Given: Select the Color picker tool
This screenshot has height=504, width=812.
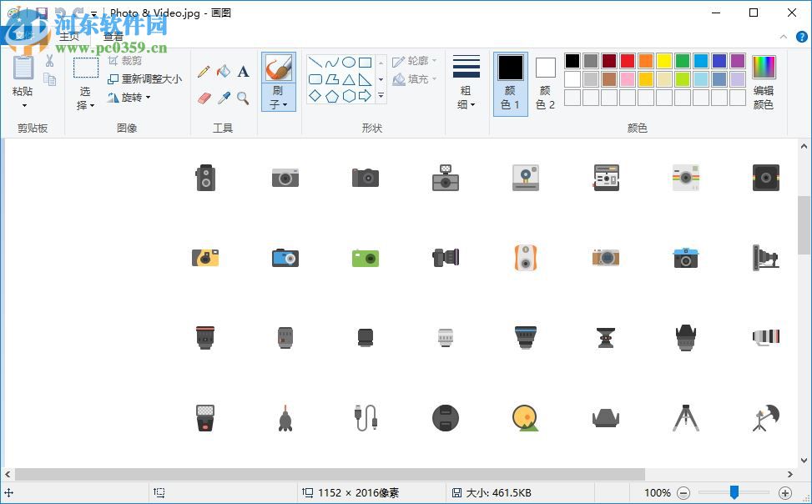Looking at the screenshot, I should coord(224,96).
